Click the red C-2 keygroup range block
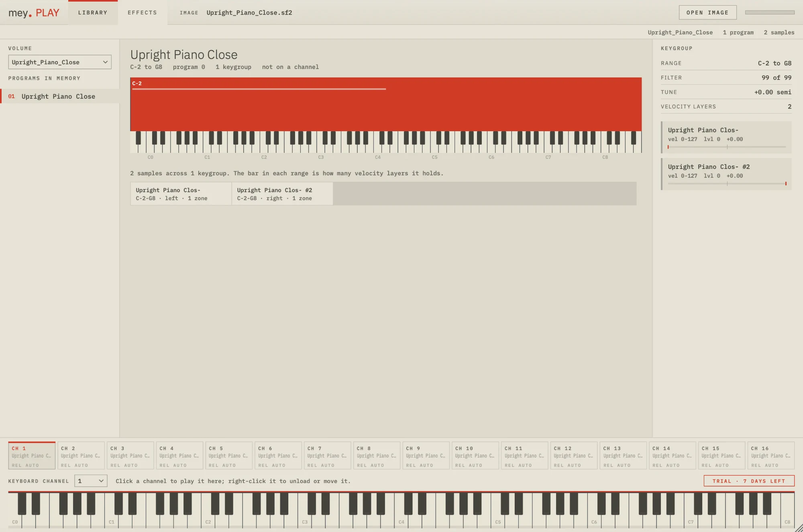Screen dimensions: 803x532 (386, 104)
